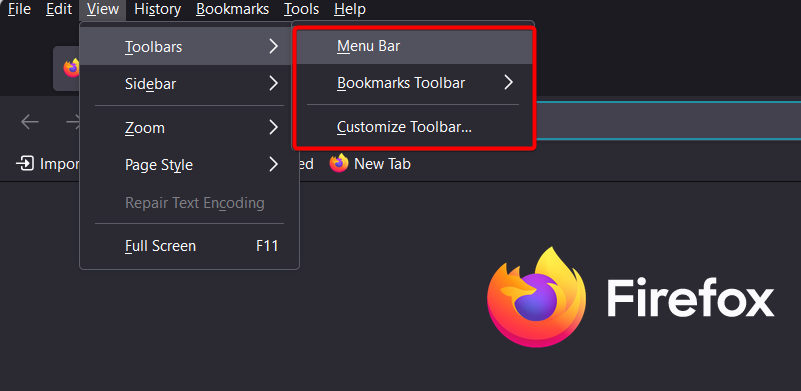Click the import bookmarks icon
801x391 pixels.
25,164
